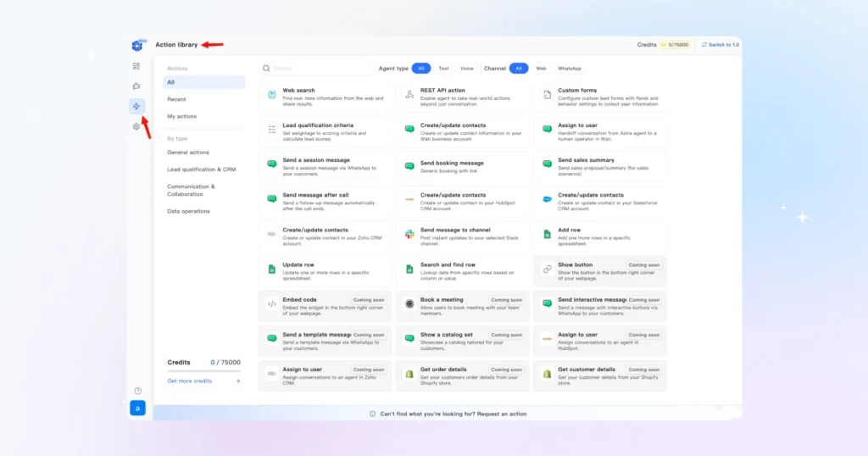
Task: Select the lightning Action library sidebar icon
Action: [x=136, y=106]
